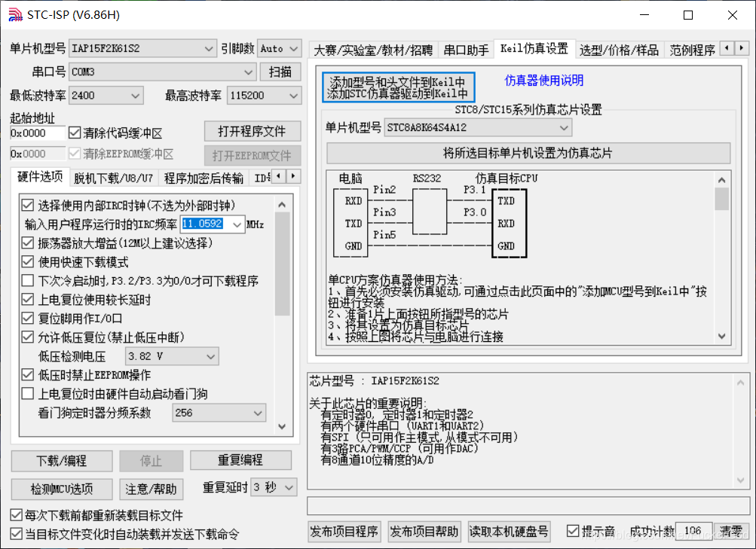756x549 pixels.
Task: Click simulator instructions vertical scrollbar thumb
Action: pos(722,199)
